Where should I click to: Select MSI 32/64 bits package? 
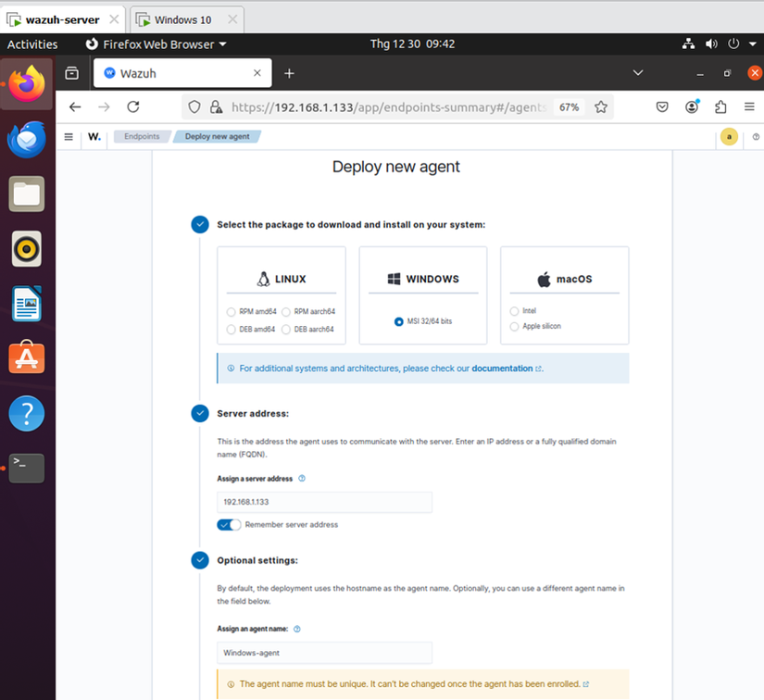398,321
